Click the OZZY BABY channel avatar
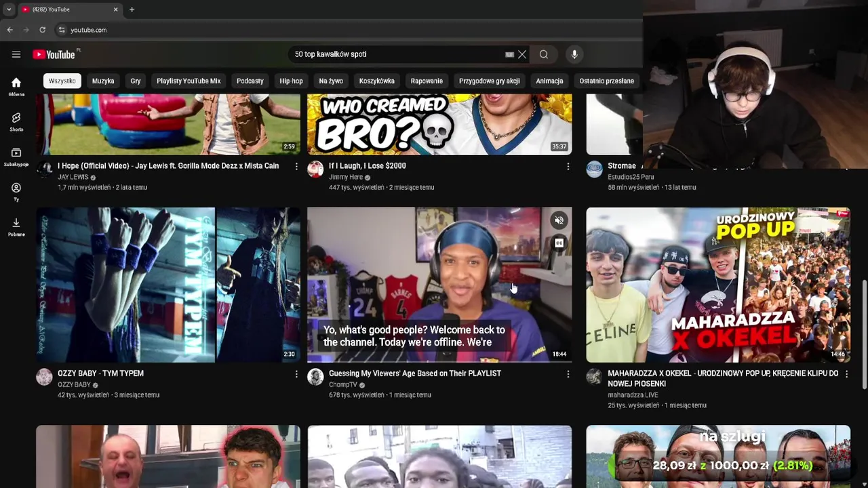868x488 pixels. 44,377
